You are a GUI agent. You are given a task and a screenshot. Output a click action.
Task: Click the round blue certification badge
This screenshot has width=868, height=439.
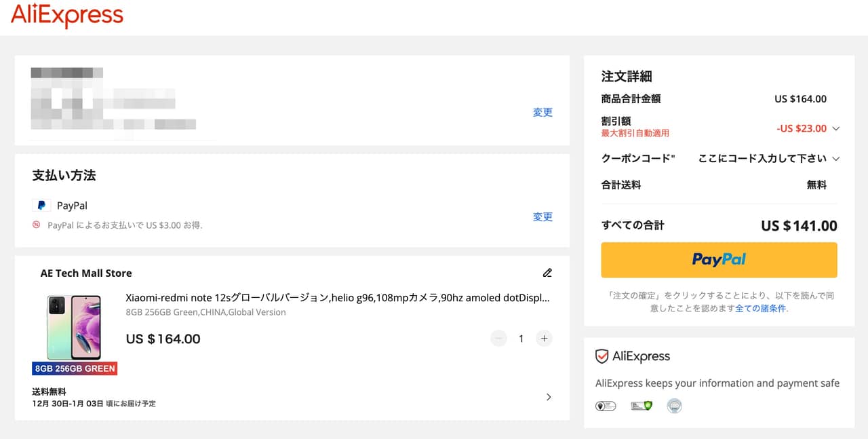tap(674, 406)
